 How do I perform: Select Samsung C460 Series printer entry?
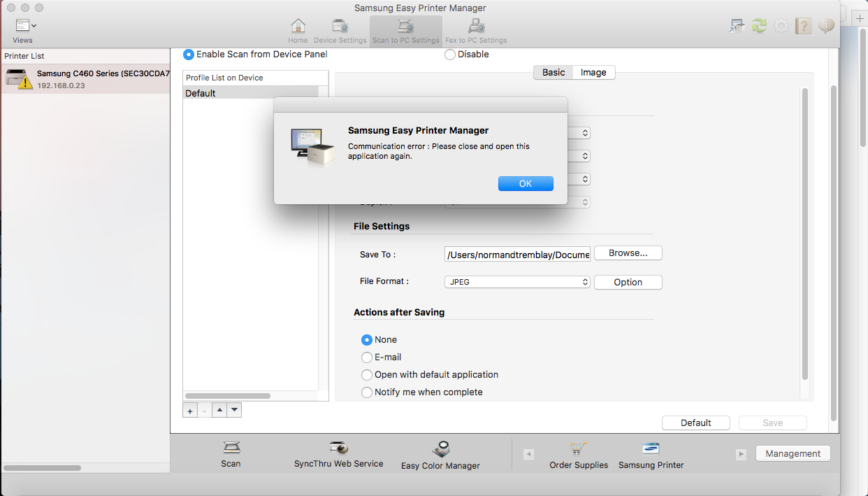85,79
